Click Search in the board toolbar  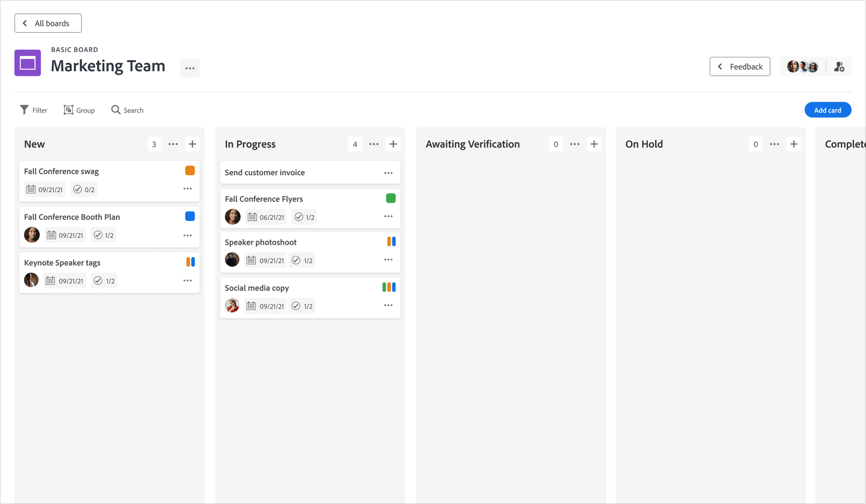pyautogui.click(x=127, y=110)
